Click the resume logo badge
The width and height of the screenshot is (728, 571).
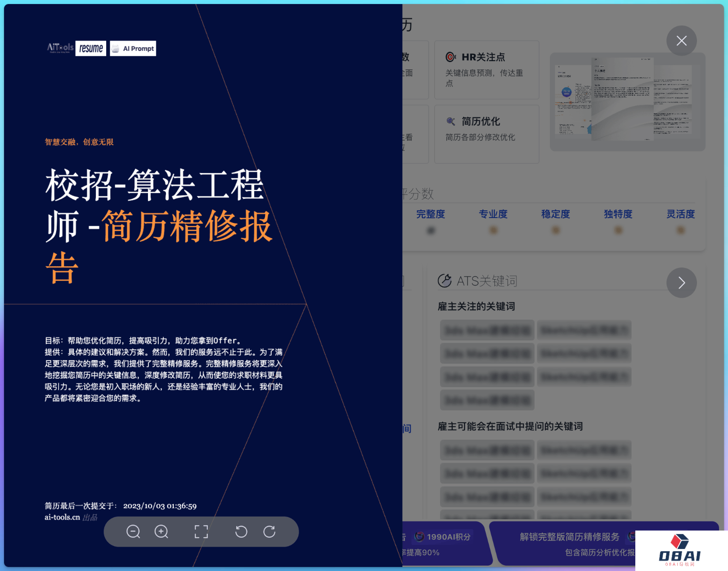[91, 48]
